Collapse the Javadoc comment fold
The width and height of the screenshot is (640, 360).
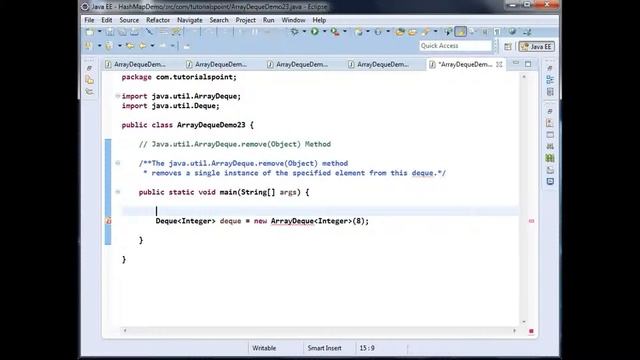point(118,163)
